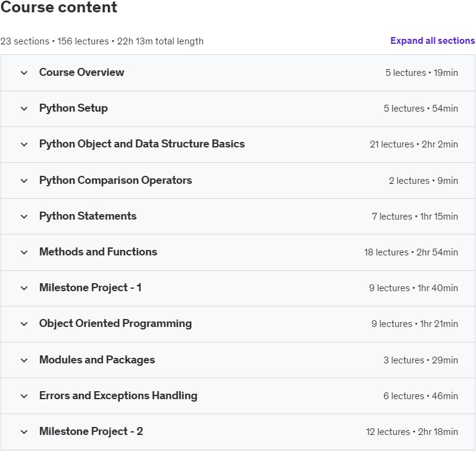
Task: Click the '18 lectures • 2hr 54min' label
Action: click(411, 252)
